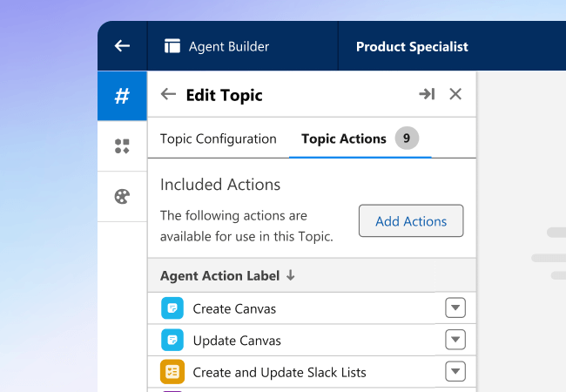Click the Included Actions heading
The image size is (566, 392).
coord(220,185)
